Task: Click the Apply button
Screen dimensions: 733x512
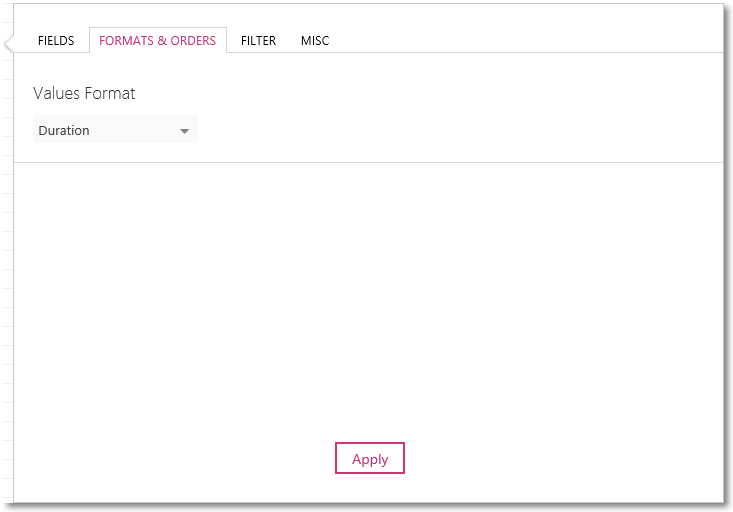Action: (x=370, y=458)
